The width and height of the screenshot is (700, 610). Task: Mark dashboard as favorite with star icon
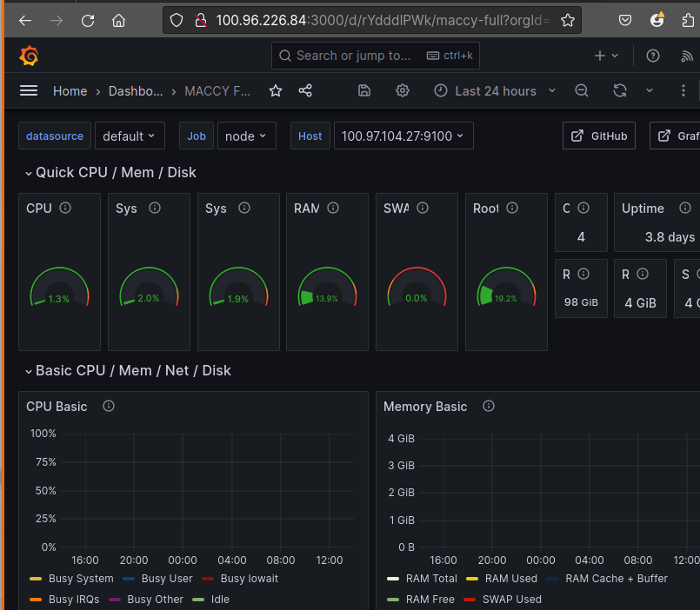(x=276, y=91)
